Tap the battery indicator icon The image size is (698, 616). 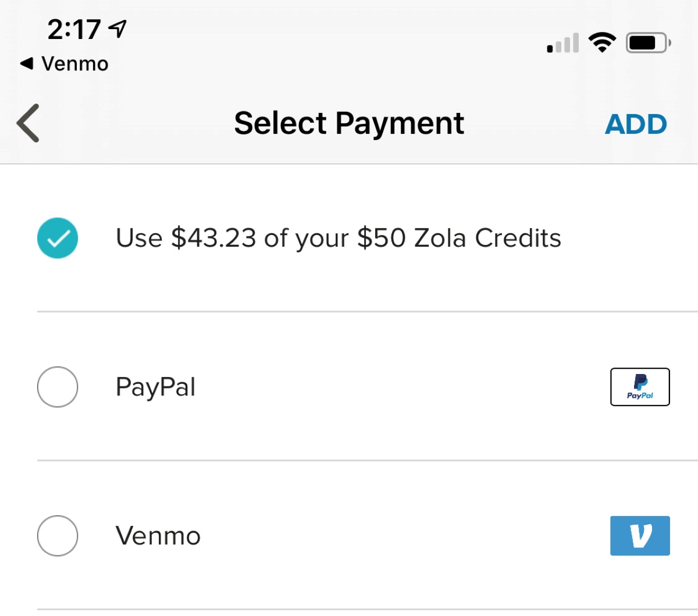[x=647, y=42]
